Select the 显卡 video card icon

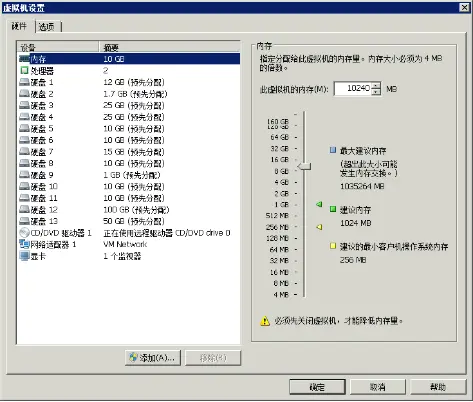coord(24,256)
